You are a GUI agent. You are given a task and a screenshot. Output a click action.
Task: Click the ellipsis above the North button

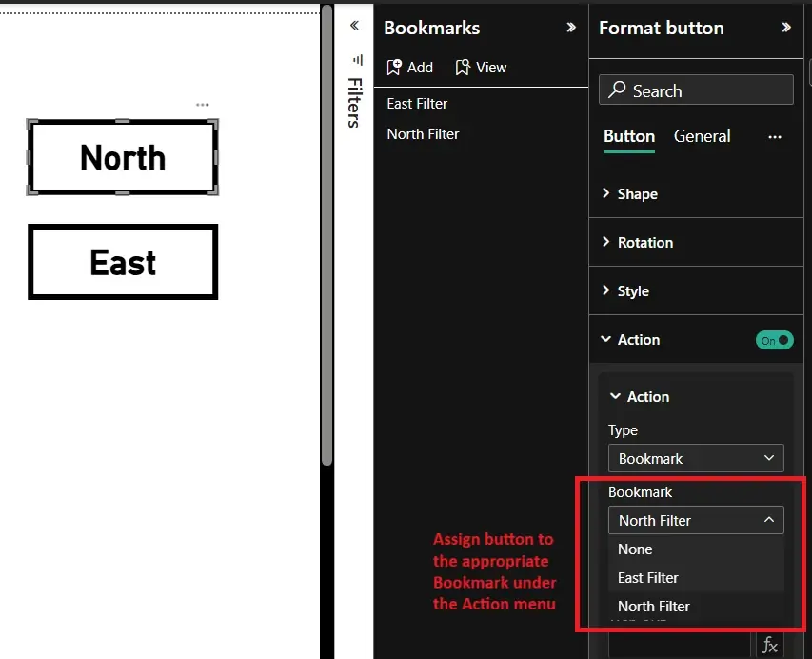(201, 105)
